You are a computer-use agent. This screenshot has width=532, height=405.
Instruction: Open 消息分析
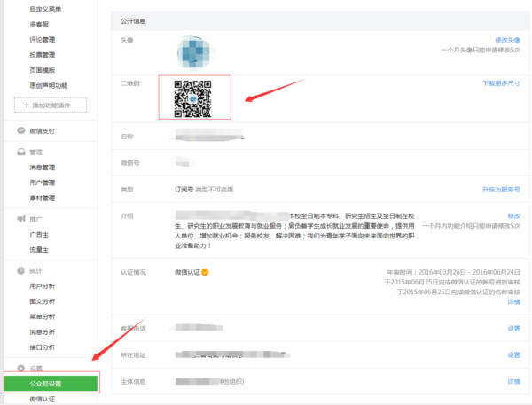(42, 331)
